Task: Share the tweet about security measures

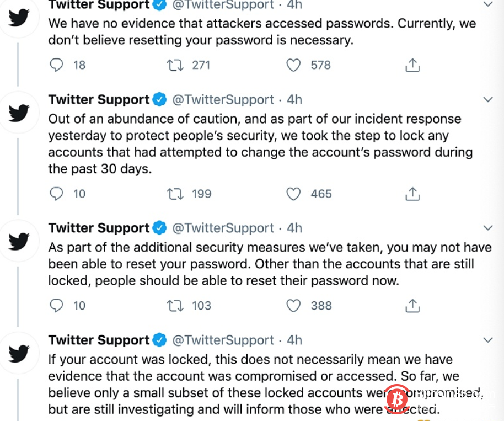Action: (x=412, y=306)
